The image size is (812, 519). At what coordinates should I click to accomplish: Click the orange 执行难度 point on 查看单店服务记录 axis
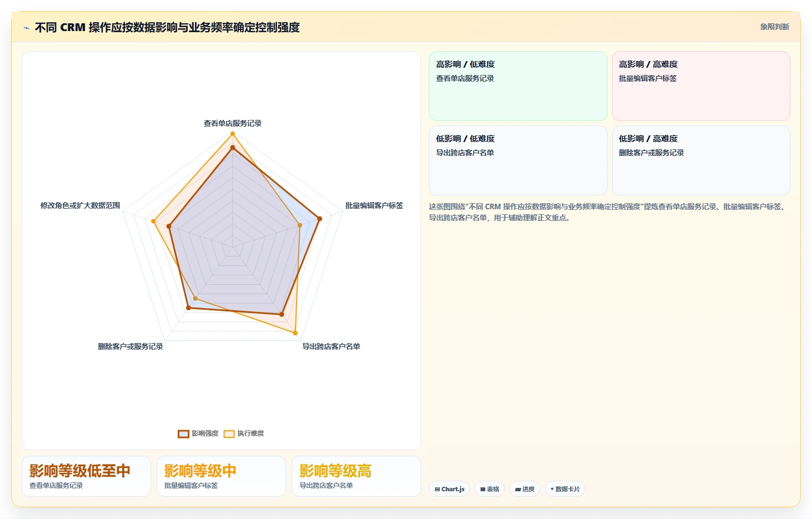tap(233, 134)
